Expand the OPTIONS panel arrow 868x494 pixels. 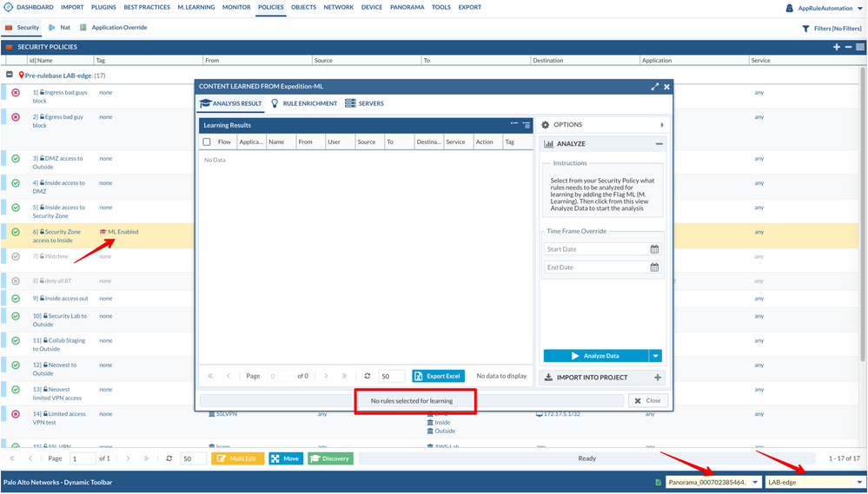(662, 125)
